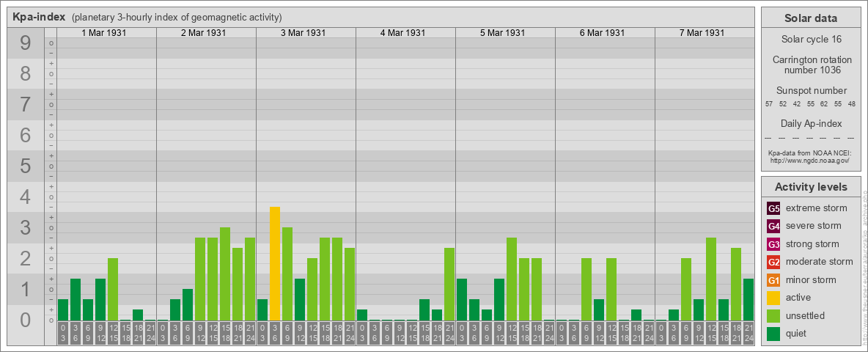This screenshot has height=352, width=868.
Task: Open the ngdc.noaa.gov data source link
Action: tap(809, 160)
